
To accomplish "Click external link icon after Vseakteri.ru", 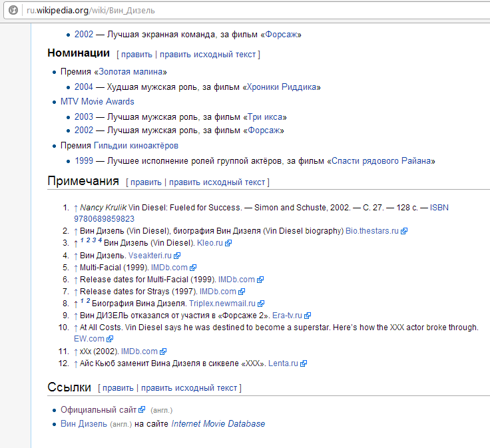I will click(x=177, y=255).
